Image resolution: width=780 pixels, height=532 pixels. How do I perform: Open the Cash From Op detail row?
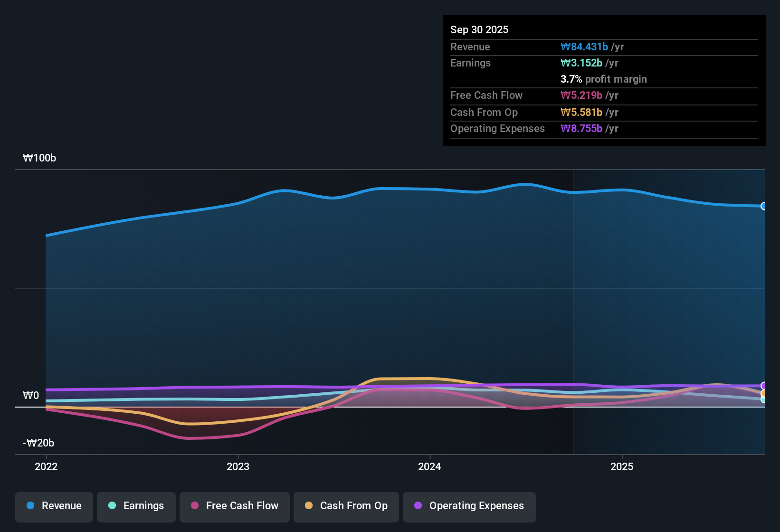pyautogui.click(x=534, y=113)
